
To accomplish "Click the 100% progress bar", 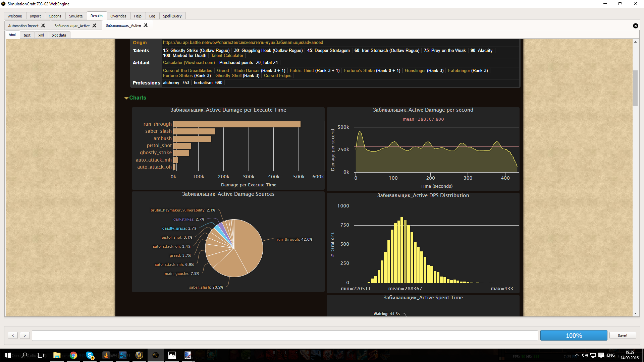I will point(574,336).
